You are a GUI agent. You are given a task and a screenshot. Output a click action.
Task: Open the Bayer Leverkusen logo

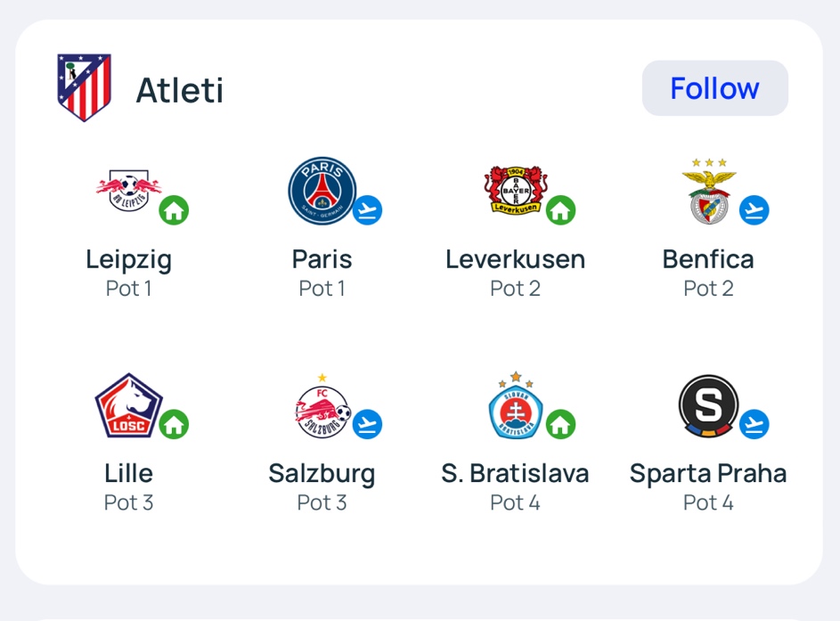tap(516, 191)
